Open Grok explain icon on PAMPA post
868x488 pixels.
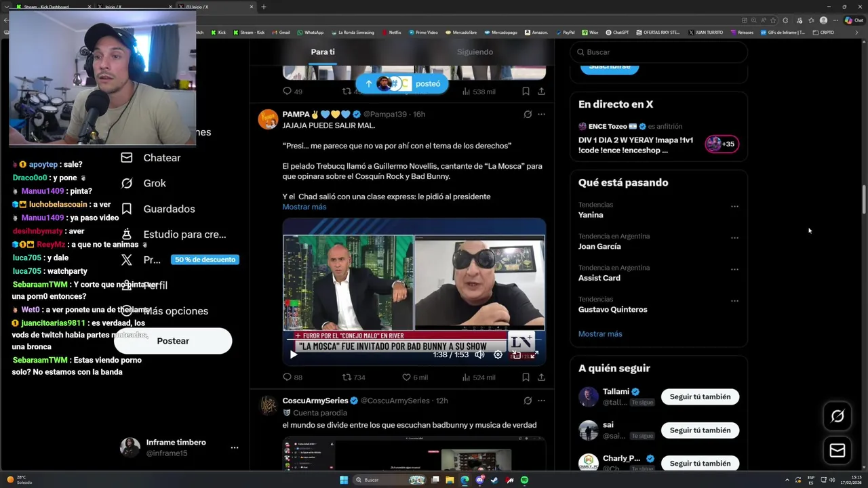click(x=528, y=115)
